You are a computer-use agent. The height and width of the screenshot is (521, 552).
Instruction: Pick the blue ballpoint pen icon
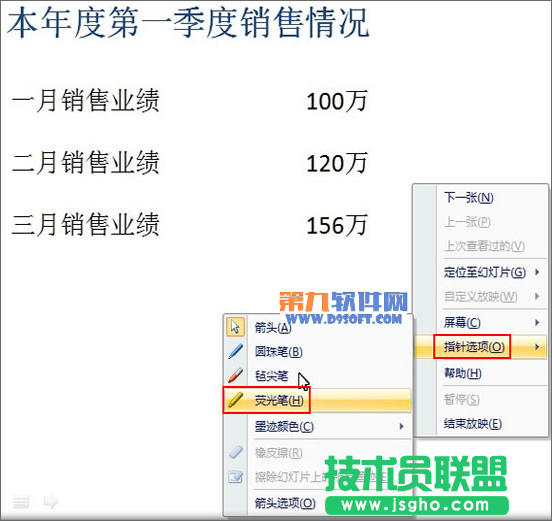click(235, 351)
